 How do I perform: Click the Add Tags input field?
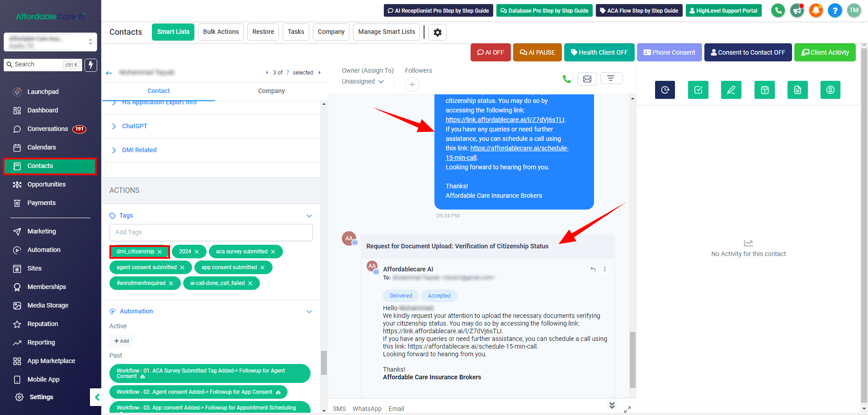click(x=211, y=233)
